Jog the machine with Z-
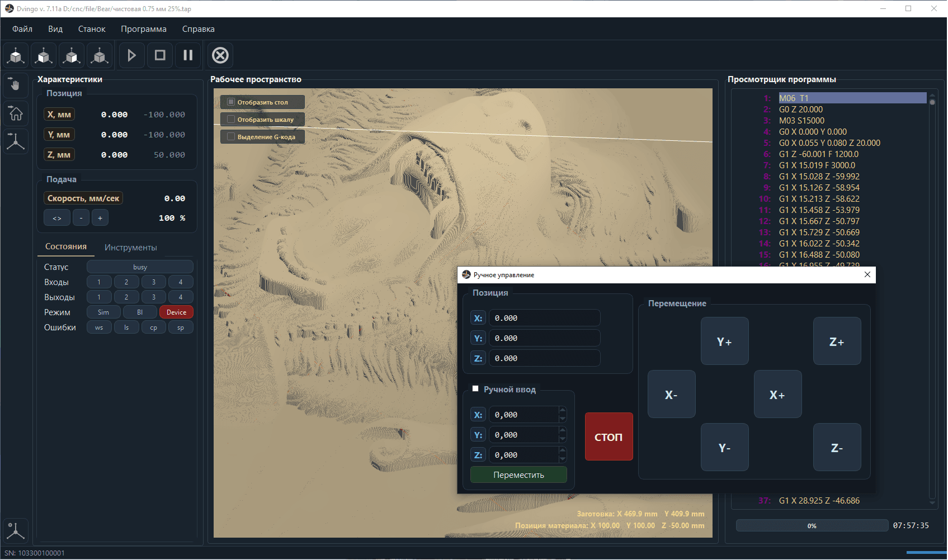948x560 pixels. click(837, 448)
